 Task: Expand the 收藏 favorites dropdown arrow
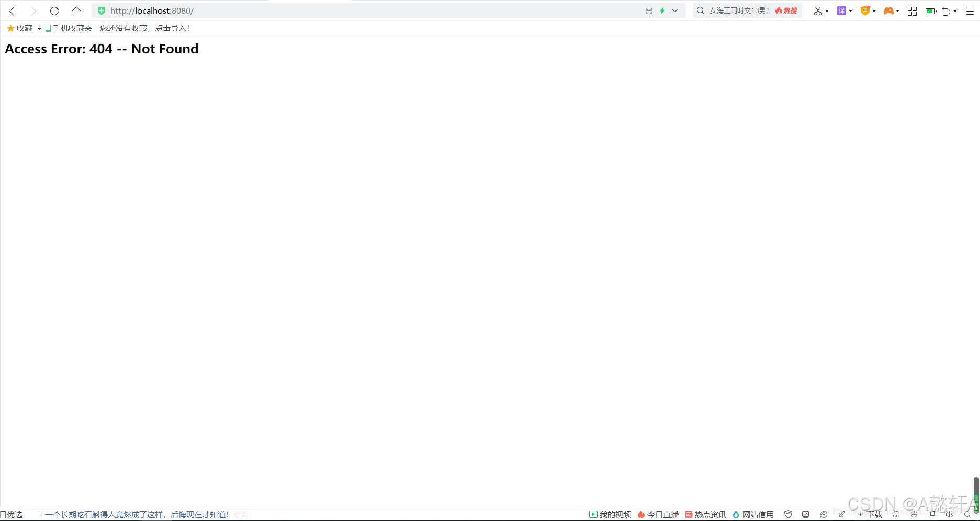(39, 29)
